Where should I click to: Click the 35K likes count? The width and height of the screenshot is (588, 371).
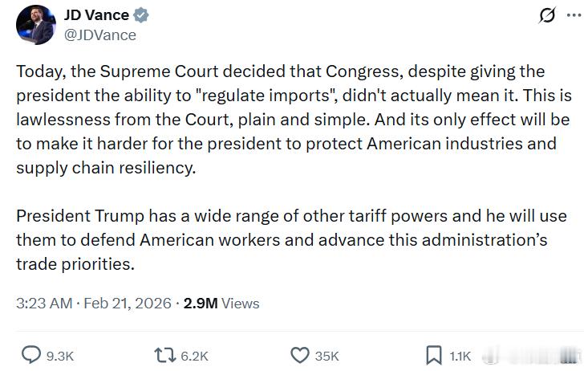point(327,356)
